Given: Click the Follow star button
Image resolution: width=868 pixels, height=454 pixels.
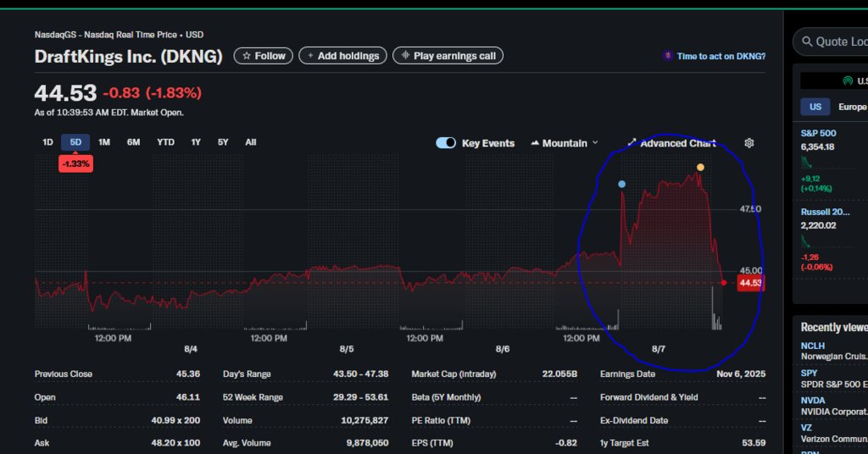Looking at the screenshot, I should [x=263, y=56].
